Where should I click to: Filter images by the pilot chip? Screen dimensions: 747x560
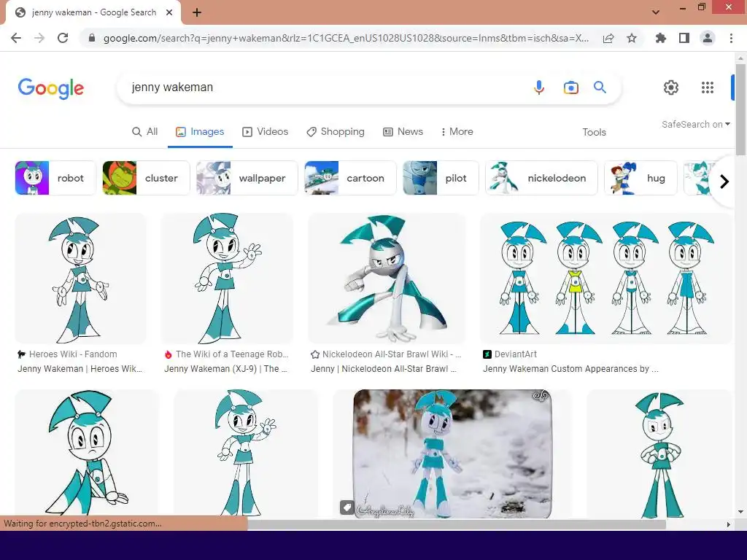(441, 178)
